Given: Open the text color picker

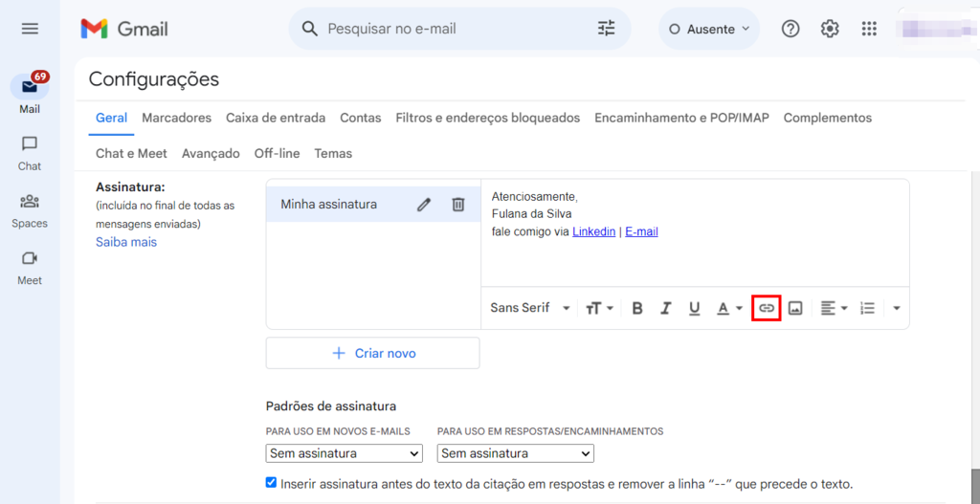Looking at the screenshot, I should pos(728,308).
